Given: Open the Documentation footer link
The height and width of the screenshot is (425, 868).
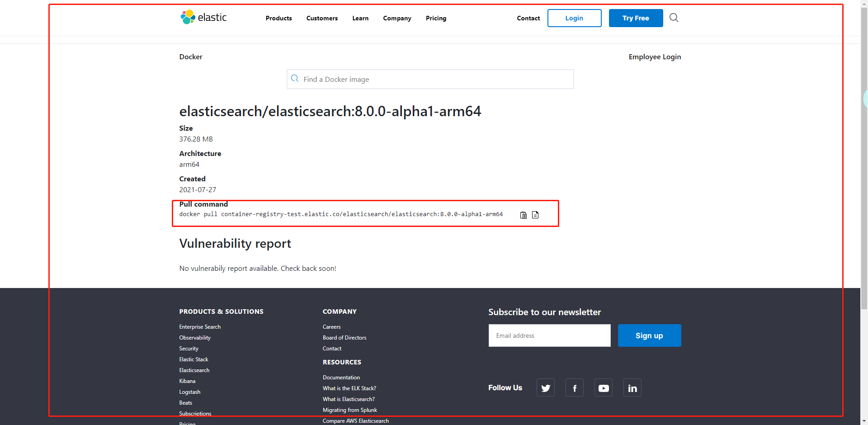Looking at the screenshot, I should point(341,378).
